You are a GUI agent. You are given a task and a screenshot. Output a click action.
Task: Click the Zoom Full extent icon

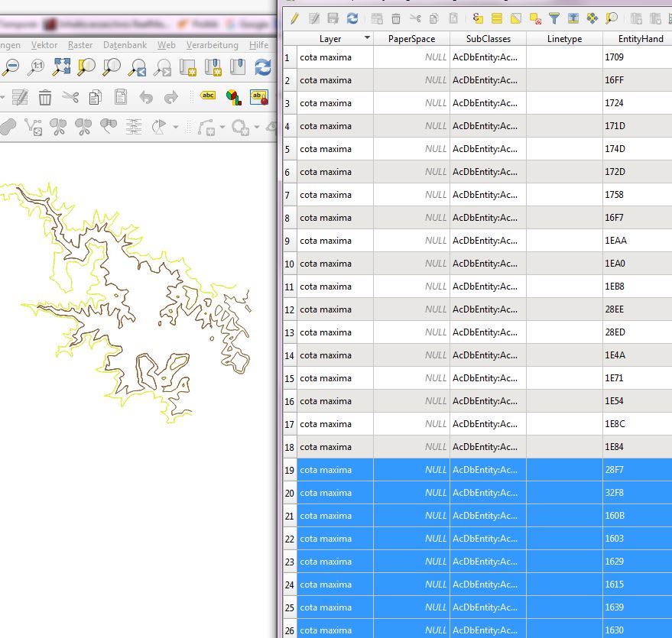click(x=62, y=67)
